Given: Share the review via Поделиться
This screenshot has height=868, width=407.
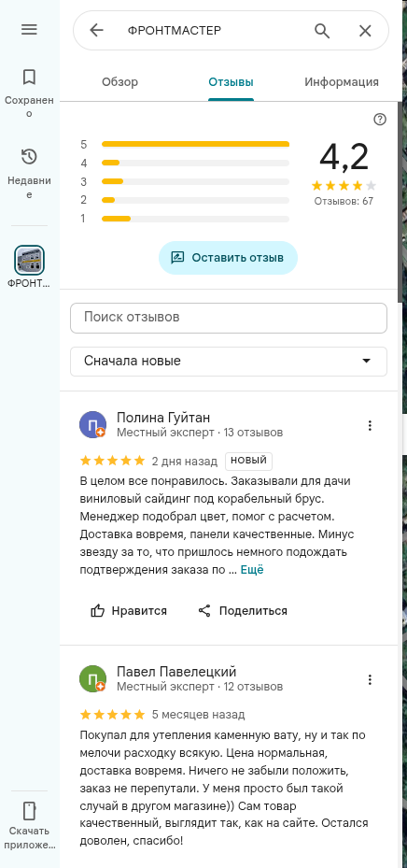Looking at the screenshot, I should (x=243, y=610).
